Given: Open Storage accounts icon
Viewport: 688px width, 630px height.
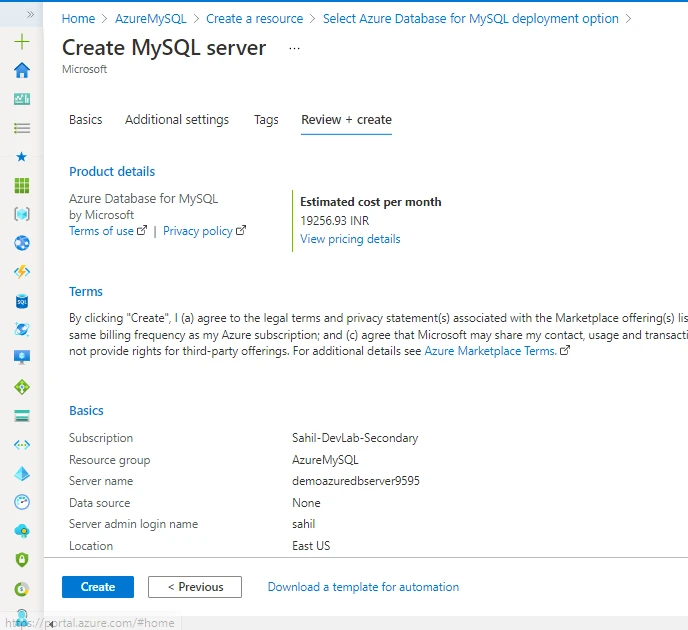Looking at the screenshot, I should tap(22, 415).
